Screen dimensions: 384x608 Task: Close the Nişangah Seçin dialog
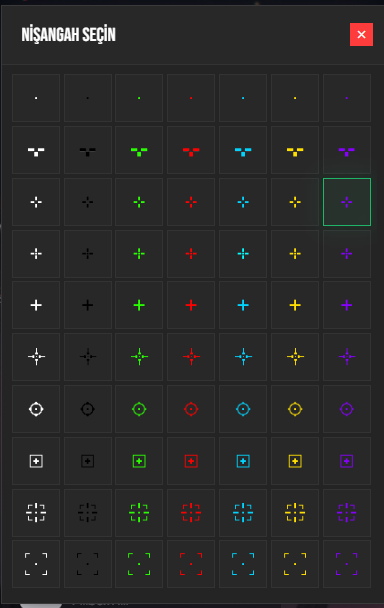(x=362, y=35)
